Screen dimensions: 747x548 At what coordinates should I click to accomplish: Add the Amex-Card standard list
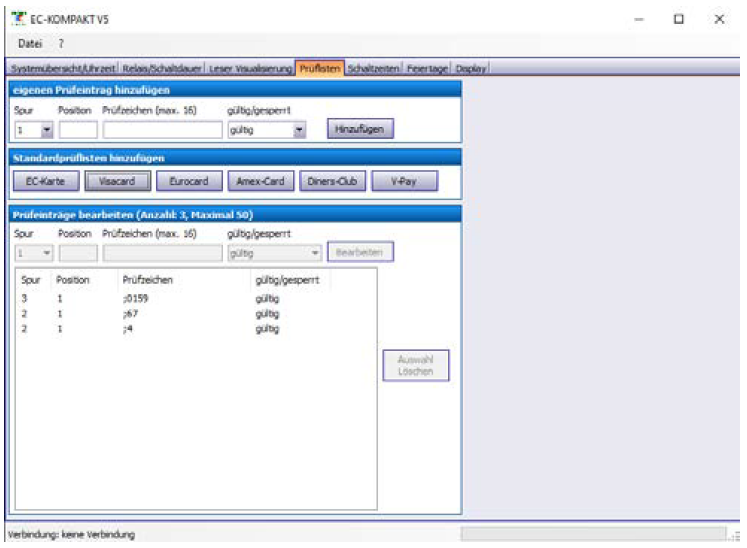point(261,181)
